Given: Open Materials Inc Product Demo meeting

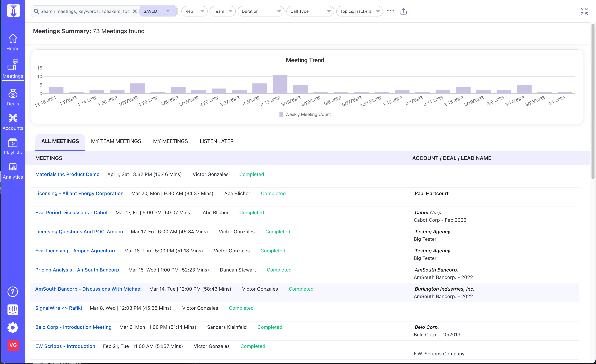Looking at the screenshot, I should (67, 174).
